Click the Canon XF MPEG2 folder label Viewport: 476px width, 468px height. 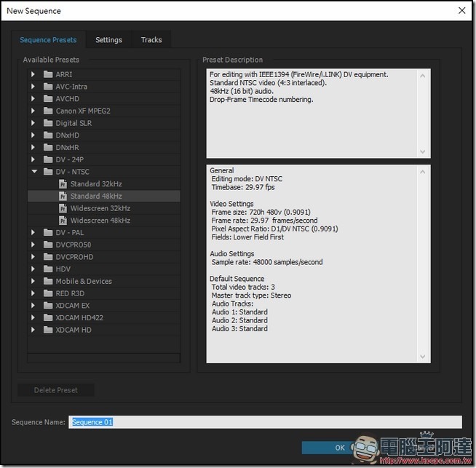[x=83, y=111]
